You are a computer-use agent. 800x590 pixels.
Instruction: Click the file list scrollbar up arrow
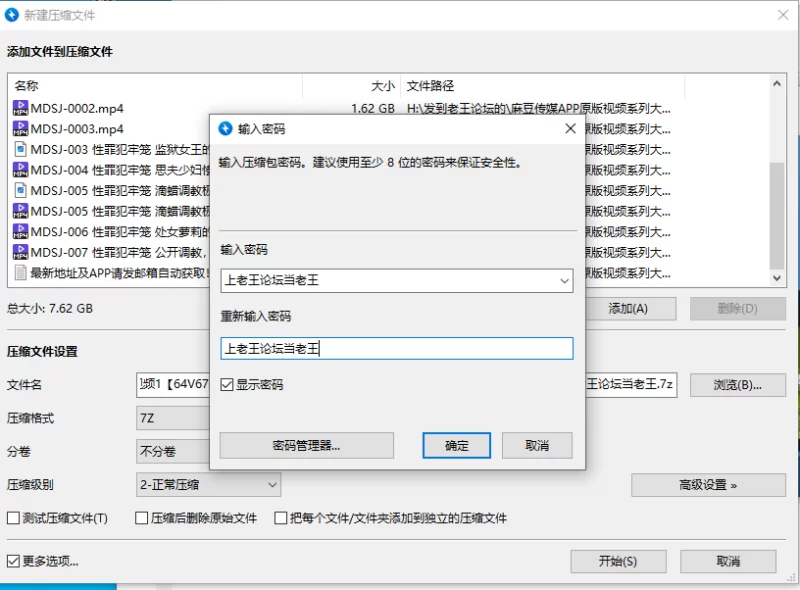(777, 84)
